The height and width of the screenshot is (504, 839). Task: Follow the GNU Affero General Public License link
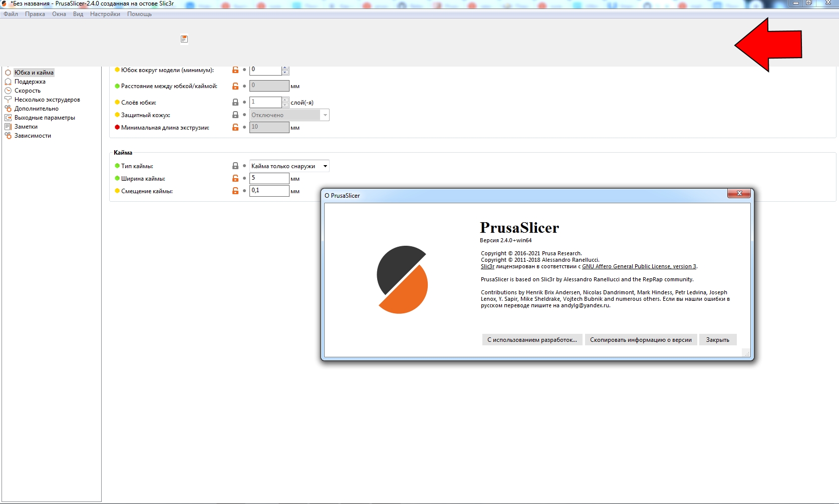point(638,266)
